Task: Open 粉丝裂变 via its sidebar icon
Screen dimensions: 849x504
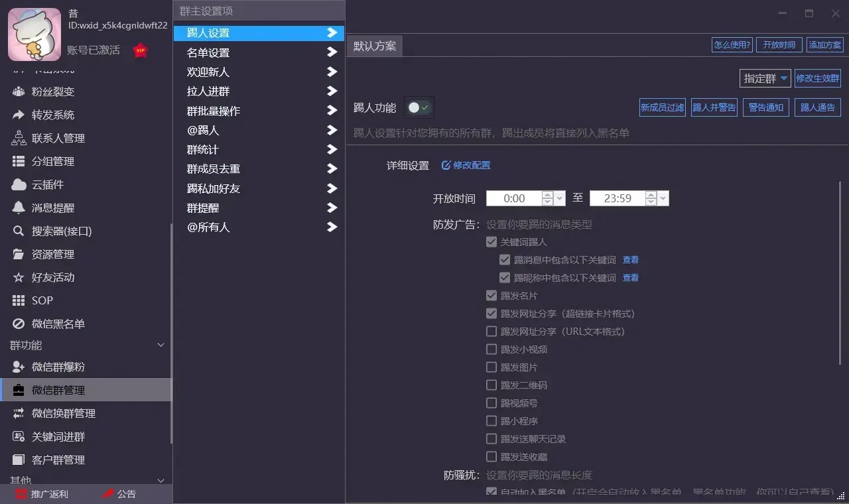Action: pyautogui.click(x=19, y=92)
